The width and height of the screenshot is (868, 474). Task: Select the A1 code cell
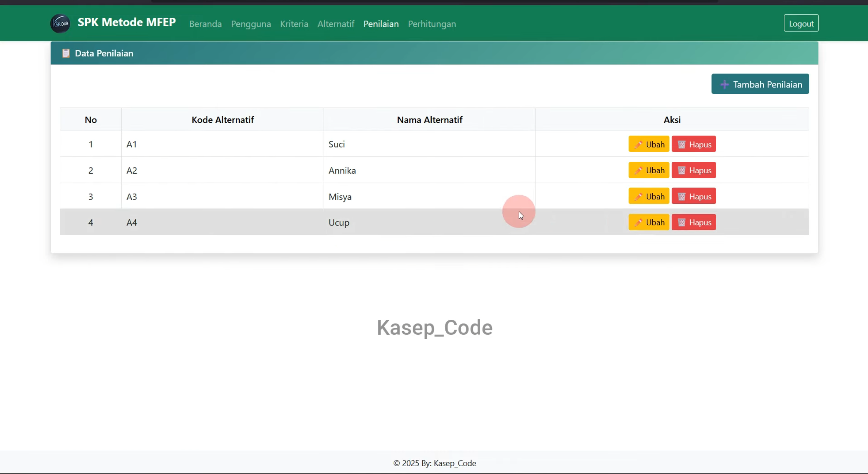pos(223,144)
